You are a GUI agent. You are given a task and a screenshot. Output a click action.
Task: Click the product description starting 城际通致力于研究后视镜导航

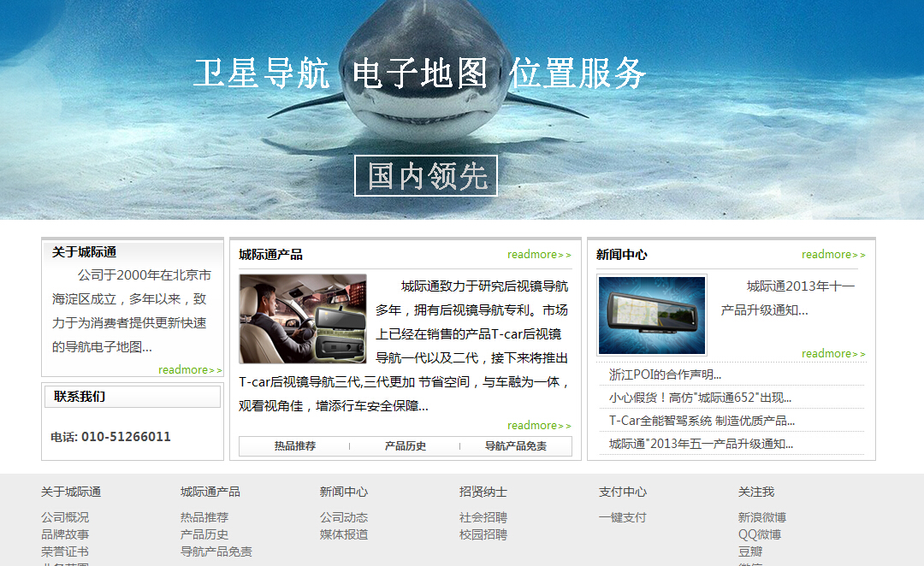click(x=405, y=345)
